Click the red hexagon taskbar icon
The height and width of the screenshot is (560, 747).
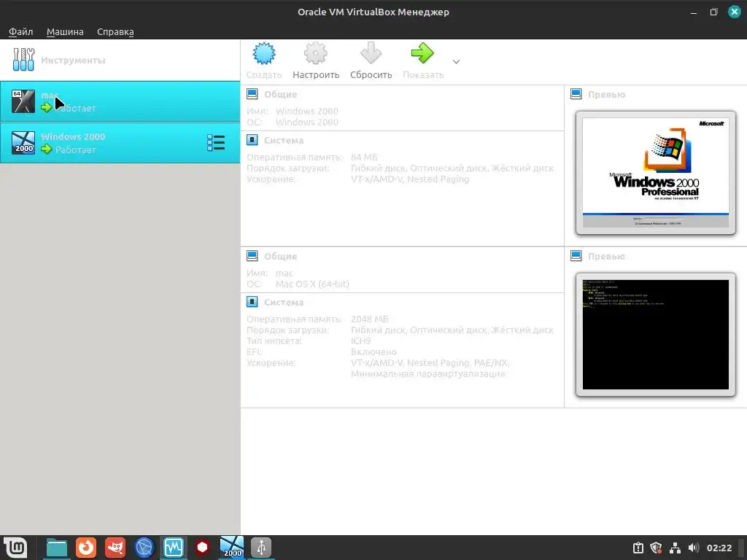(x=203, y=548)
